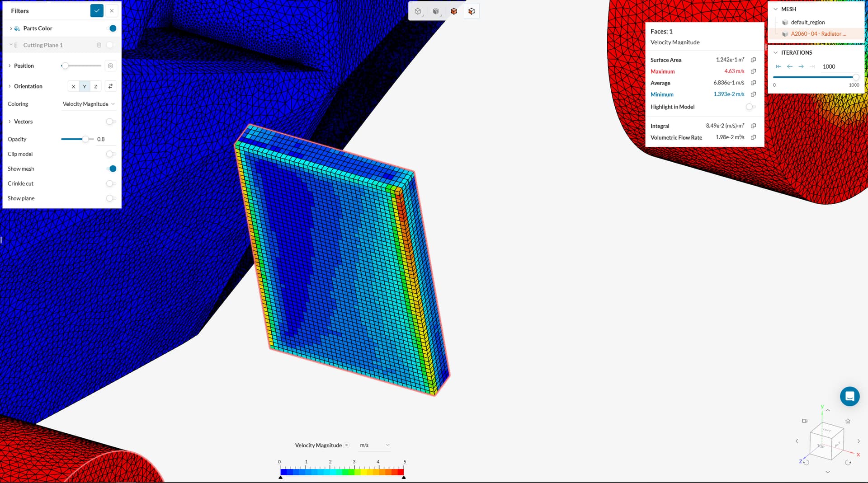Collapse the ITERATIONS section
868x483 pixels.
coord(775,52)
